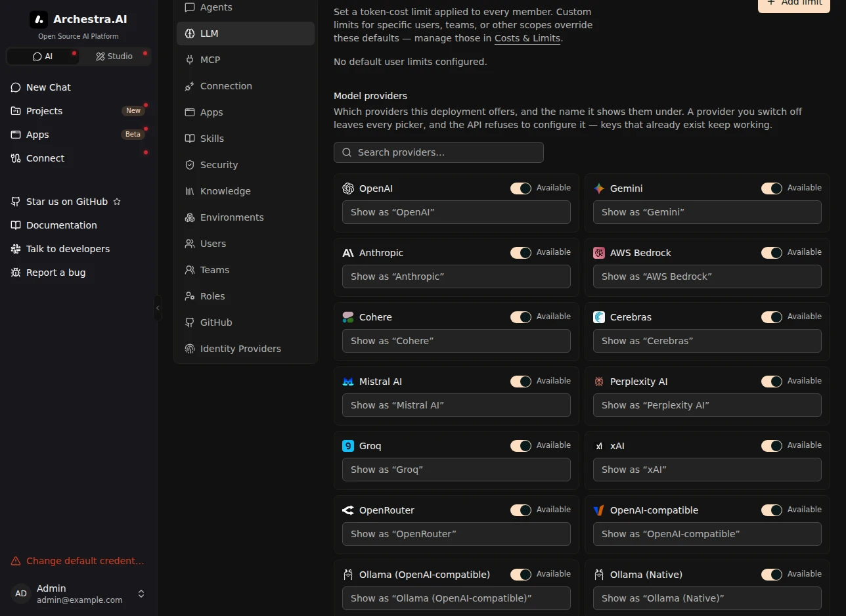Click the Groq provider logo
846x616 pixels.
tap(348, 446)
